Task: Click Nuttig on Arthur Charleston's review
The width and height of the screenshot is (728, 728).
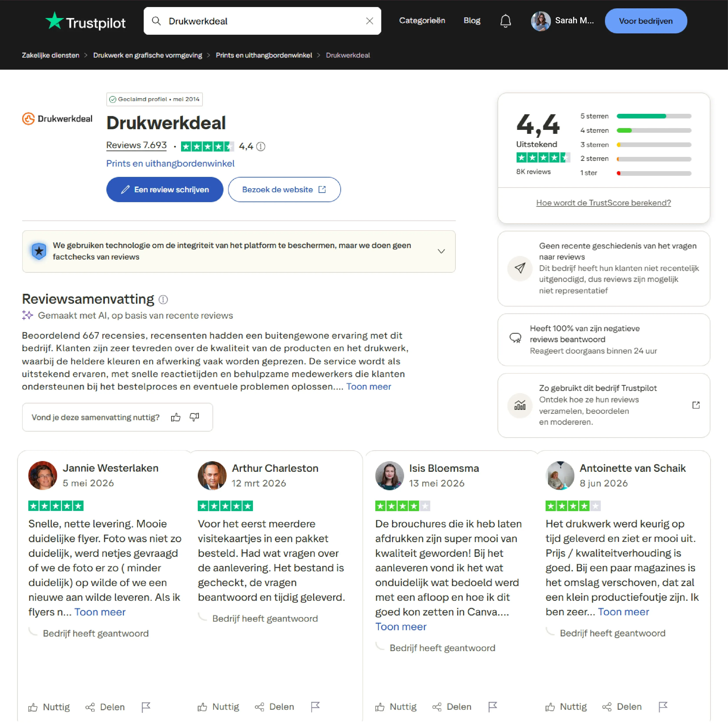Action: click(x=219, y=707)
